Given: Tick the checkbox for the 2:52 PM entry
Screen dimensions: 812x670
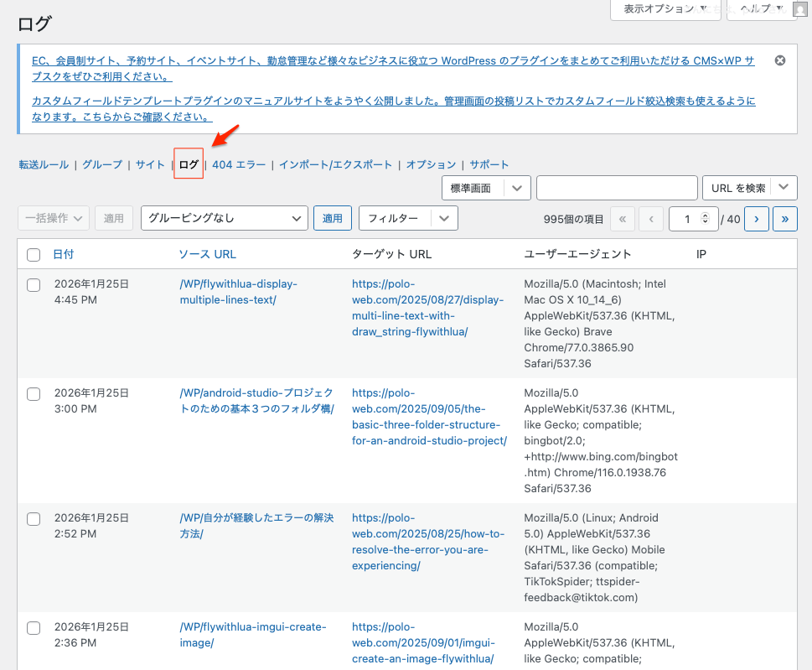Looking at the screenshot, I should (34, 519).
